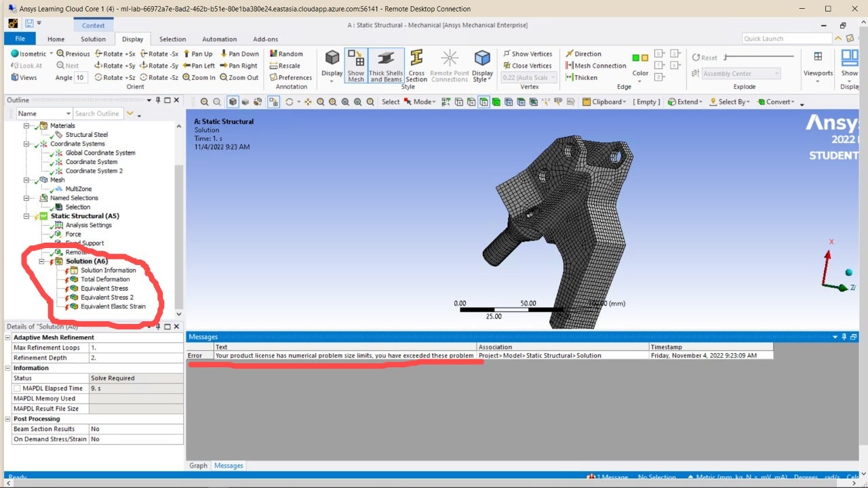Switch to the Solution ribbon tab
The width and height of the screenshot is (868, 488).
click(94, 39)
